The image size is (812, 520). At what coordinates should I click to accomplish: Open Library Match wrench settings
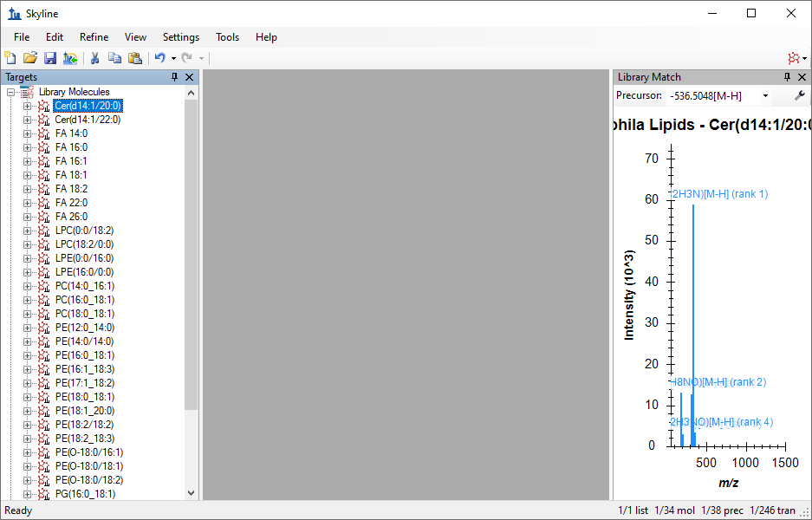click(800, 95)
